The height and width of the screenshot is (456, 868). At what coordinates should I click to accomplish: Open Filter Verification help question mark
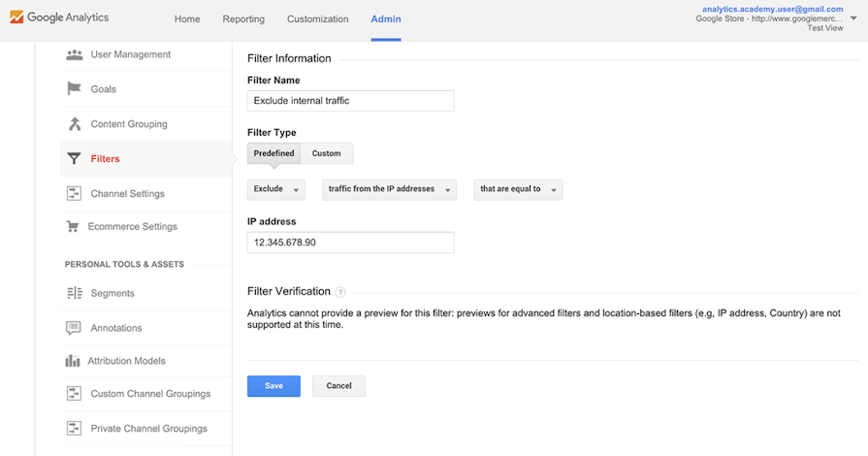pos(340,292)
